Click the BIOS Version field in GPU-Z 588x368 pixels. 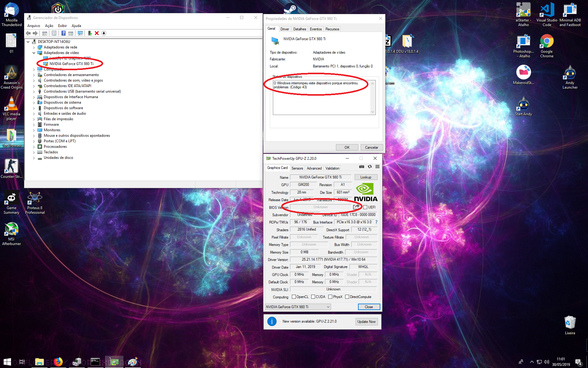pos(321,207)
